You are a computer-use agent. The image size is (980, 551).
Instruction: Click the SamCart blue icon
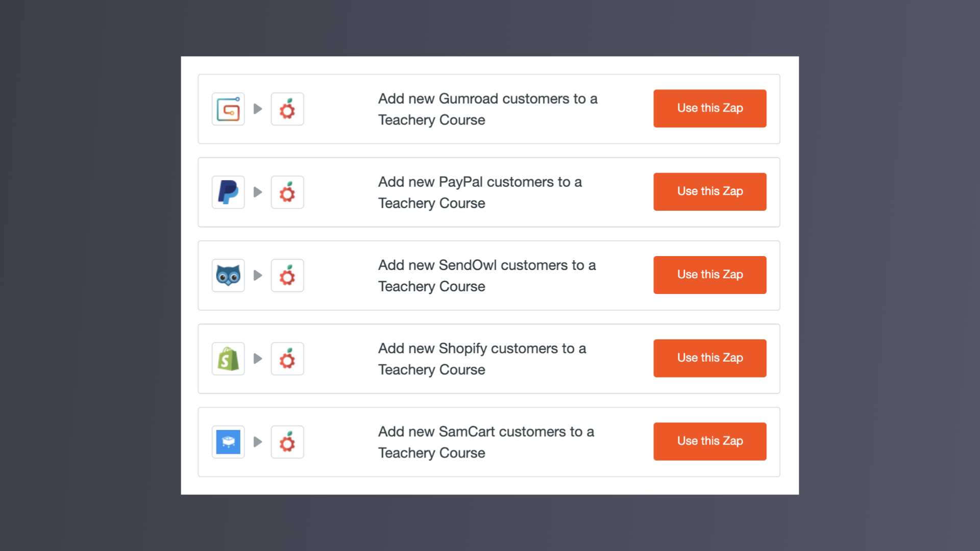pos(228,442)
